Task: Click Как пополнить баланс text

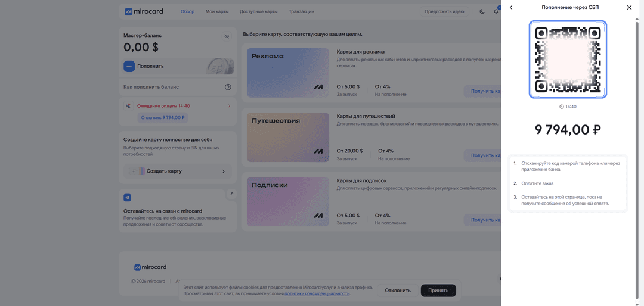Action: click(x=151, y=87)
